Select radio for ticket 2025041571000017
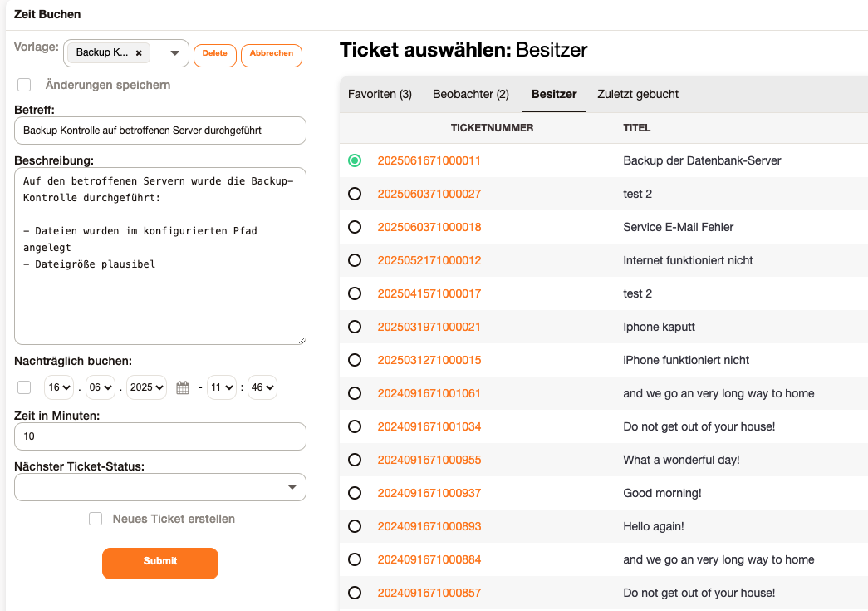 pos(355,293)
